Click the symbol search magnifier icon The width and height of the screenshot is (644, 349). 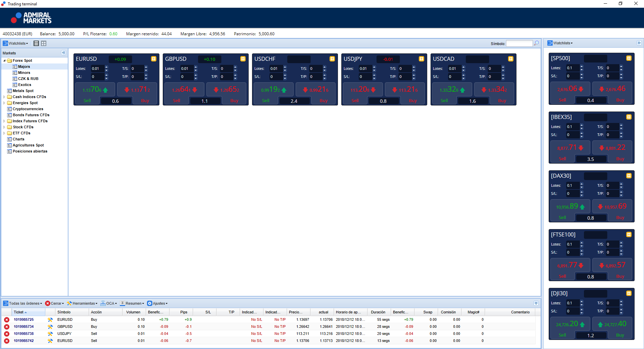coord(537,43)
